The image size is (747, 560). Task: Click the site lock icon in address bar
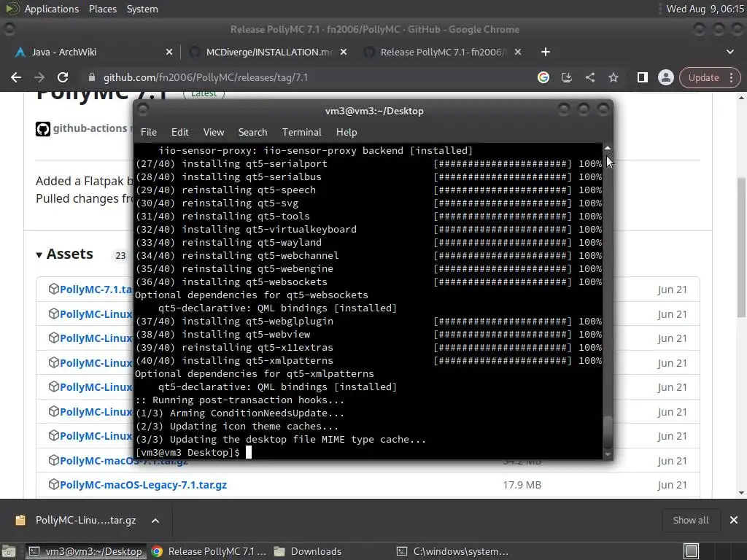click(92, 77)
